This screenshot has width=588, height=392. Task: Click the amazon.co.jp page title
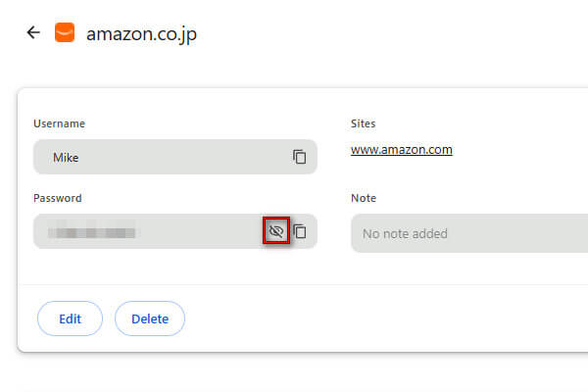[x=141, y=34]
